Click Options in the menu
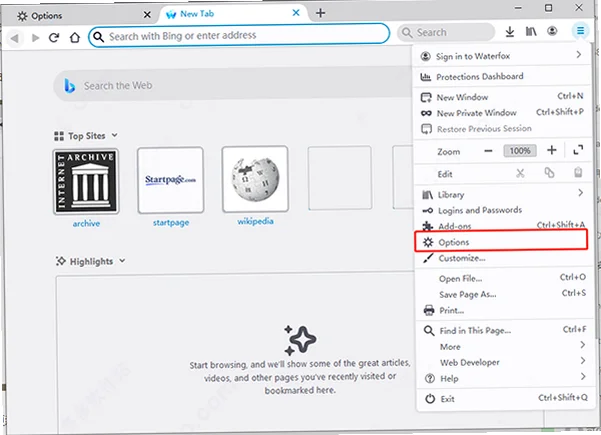Image resolution: width=601 pixels, height=435 pixels. click(501, 242)
